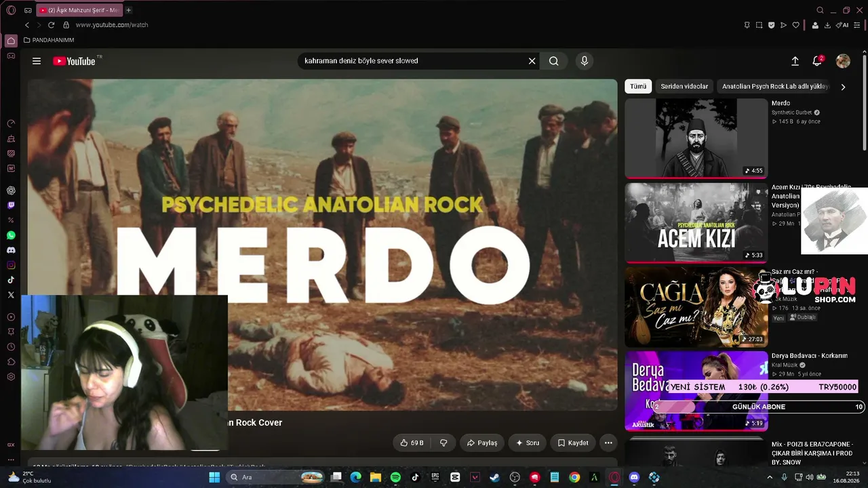
Task: Open the Derya Bedavacı video thumbnail
Action: pyautogui.click(x=696, y=390)
